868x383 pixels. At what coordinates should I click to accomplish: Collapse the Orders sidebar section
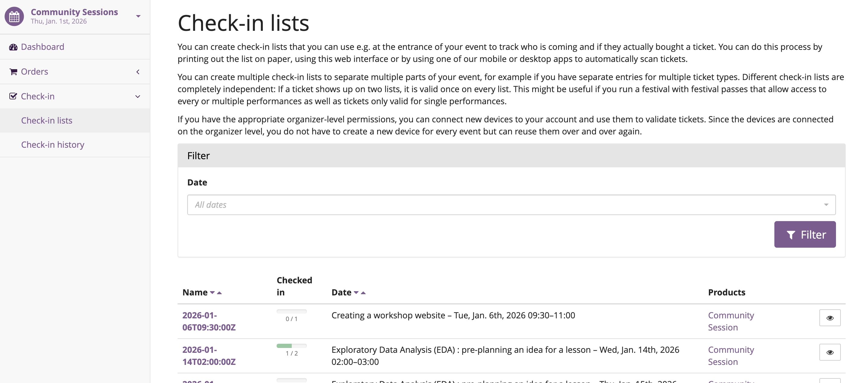tap(138, 72)
